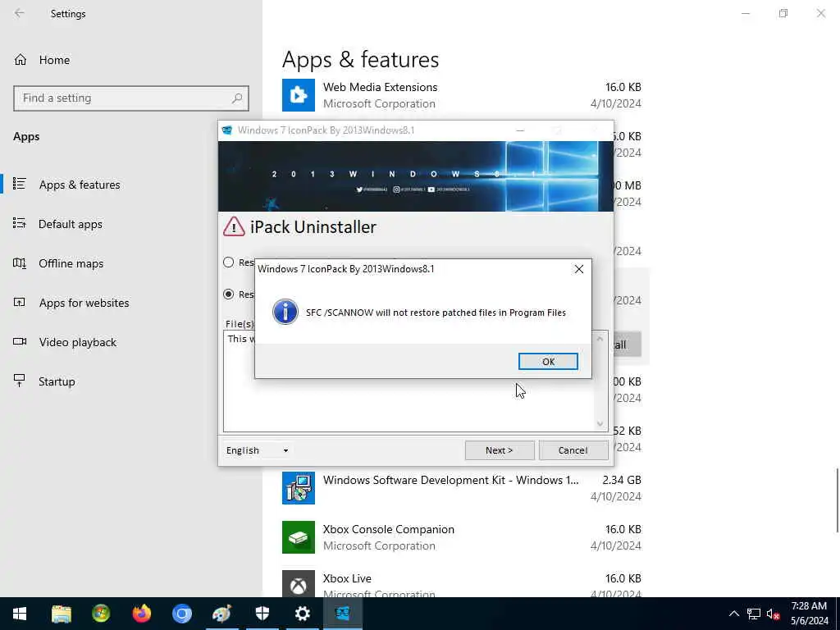Click the Default apps icon in the sidebar
The width and height of the screenshot is (840, 630).
point(20,223)
